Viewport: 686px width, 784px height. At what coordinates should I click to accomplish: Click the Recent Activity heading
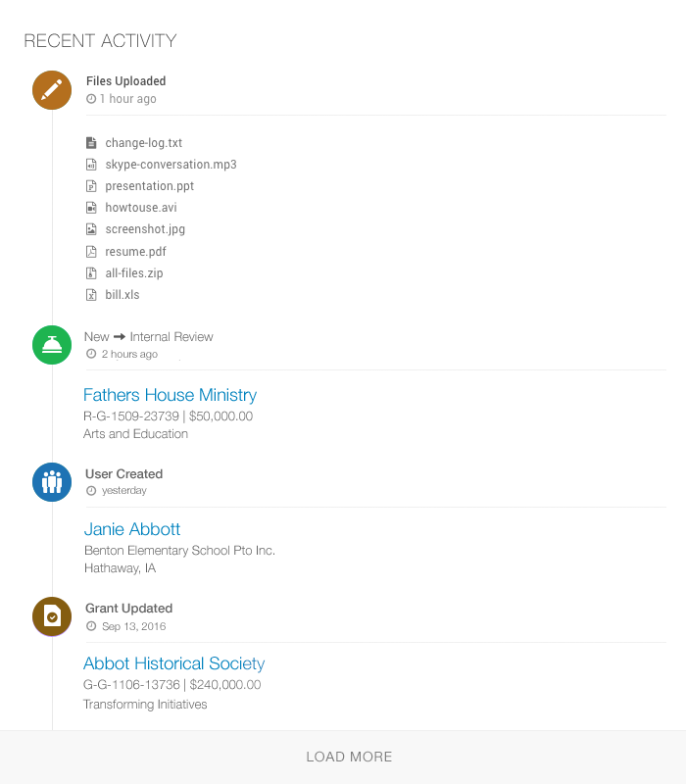[x=100, y=41]
